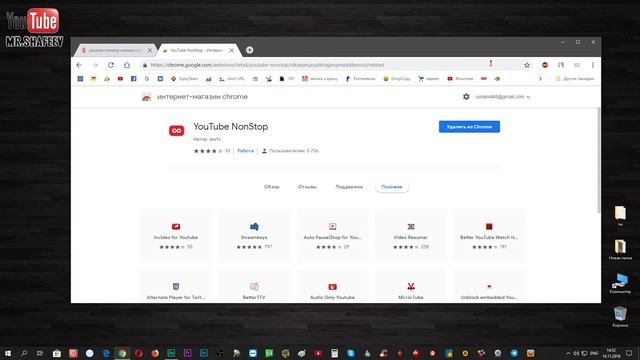Open the Video Resumer extension card
Screen dimensions: 640x360
click(x=411, y=236)
